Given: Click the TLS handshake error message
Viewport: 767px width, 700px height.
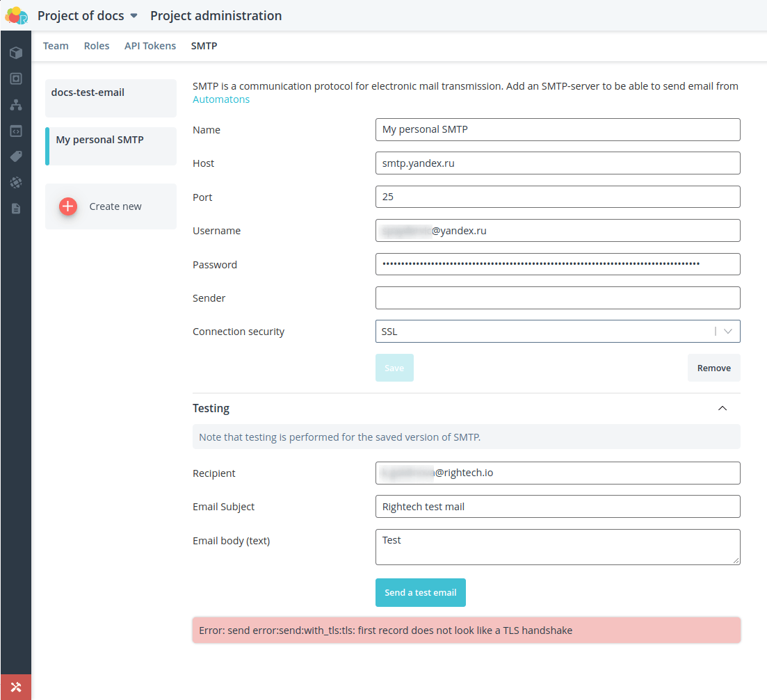Looking at the screenshot, I should pos(466,630).
